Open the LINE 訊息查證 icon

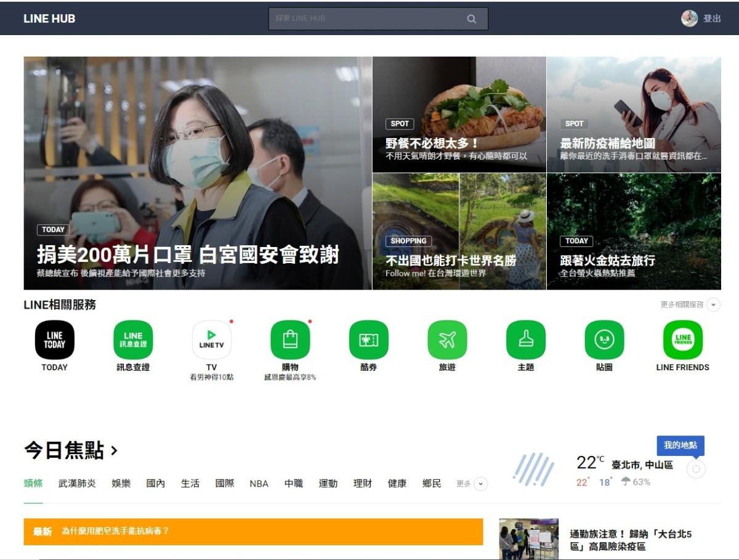[x=133, y=340]
